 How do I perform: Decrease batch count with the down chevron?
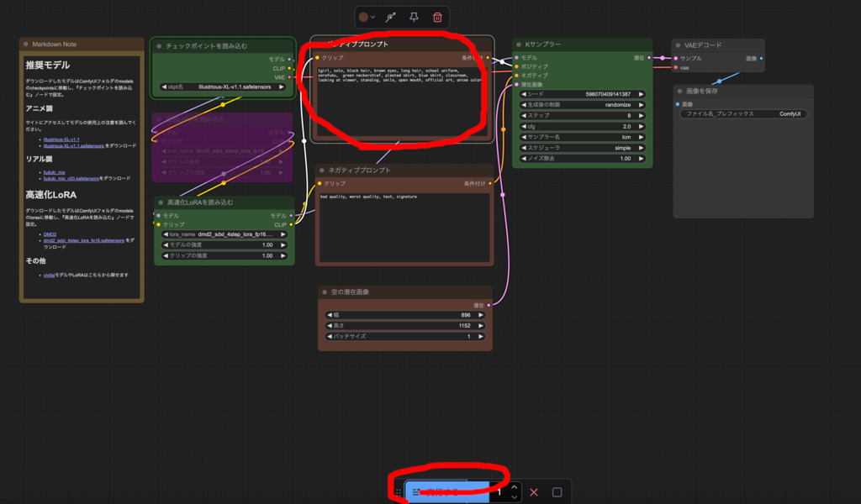514,497
